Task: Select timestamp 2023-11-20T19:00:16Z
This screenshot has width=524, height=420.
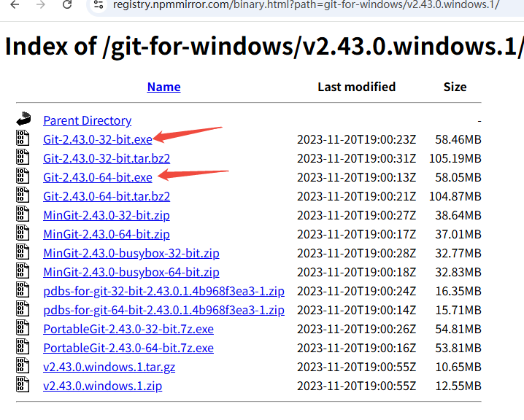Action: 357,349
